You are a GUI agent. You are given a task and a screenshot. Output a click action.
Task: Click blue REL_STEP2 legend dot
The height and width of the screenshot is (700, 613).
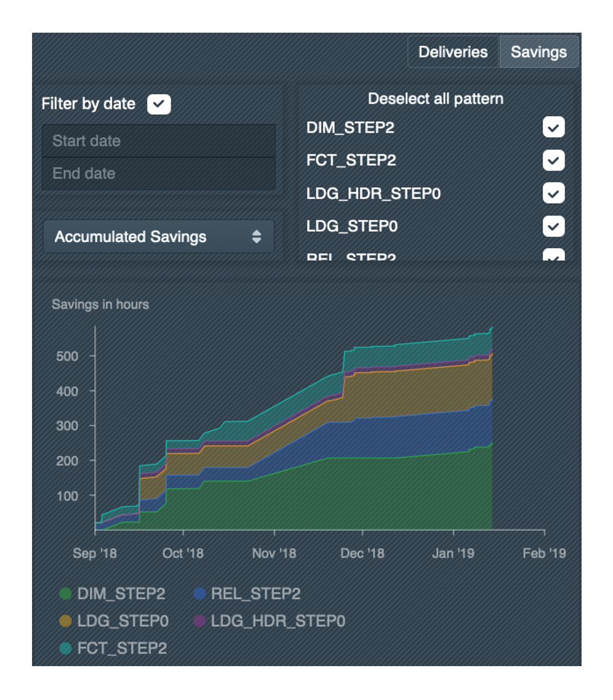click(x=199, y=594)
